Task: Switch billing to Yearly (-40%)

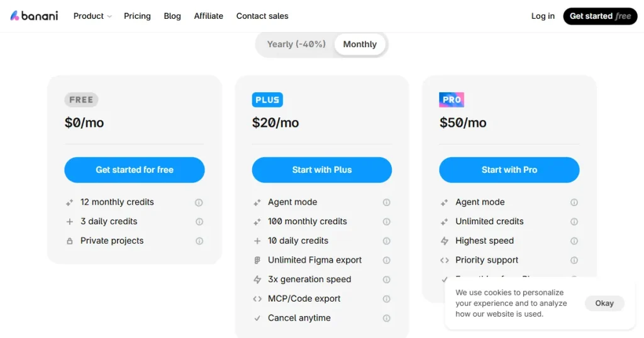Action: [296, 45]
